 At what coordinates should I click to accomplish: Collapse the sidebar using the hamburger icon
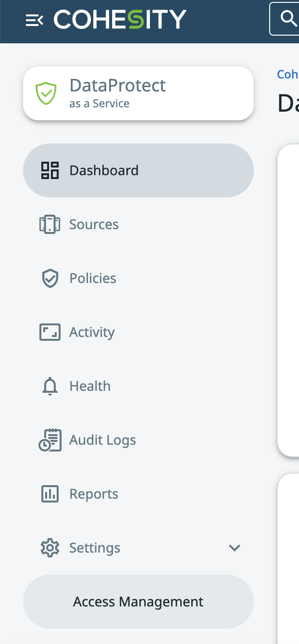35,20
